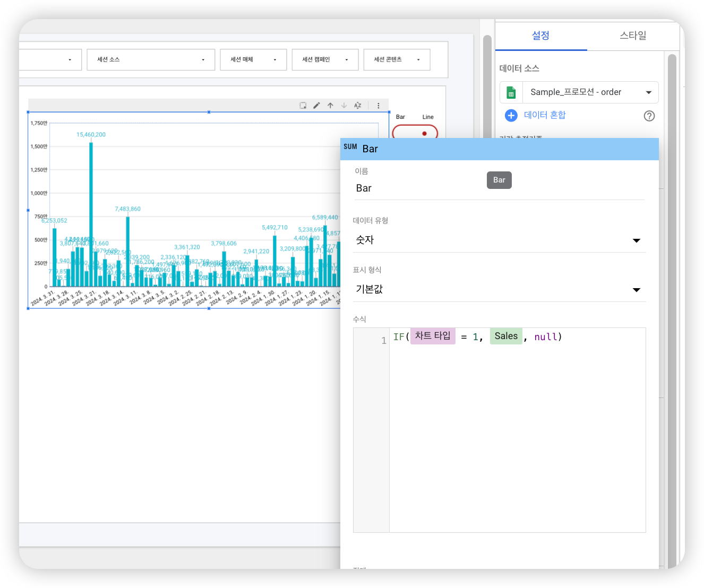Open the 세션 매체 filter dropdown
This screenshot has width=704, height=588.
pos(253,59)
